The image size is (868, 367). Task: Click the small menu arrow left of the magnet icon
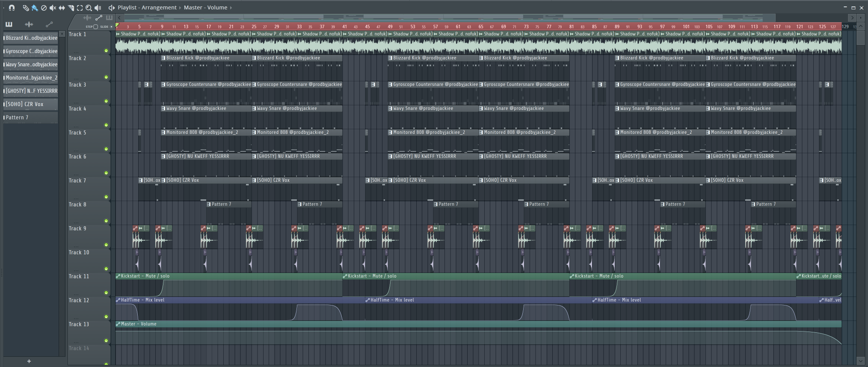tap(3, 8)
